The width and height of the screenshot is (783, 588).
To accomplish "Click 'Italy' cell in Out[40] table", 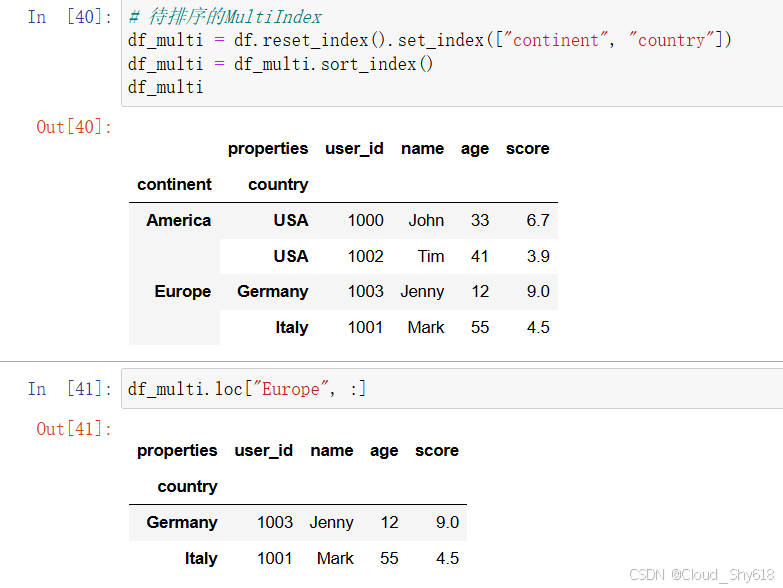I will click(292, 327).
